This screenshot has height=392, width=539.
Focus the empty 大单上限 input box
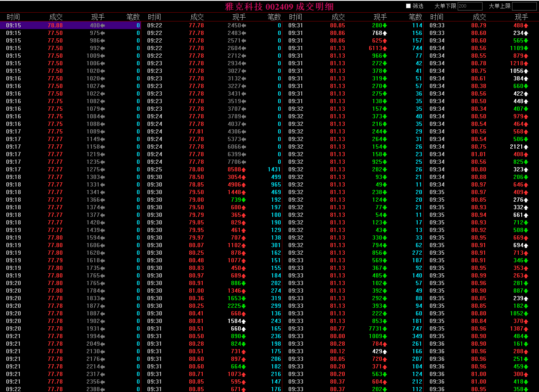(x=524, y=6)
